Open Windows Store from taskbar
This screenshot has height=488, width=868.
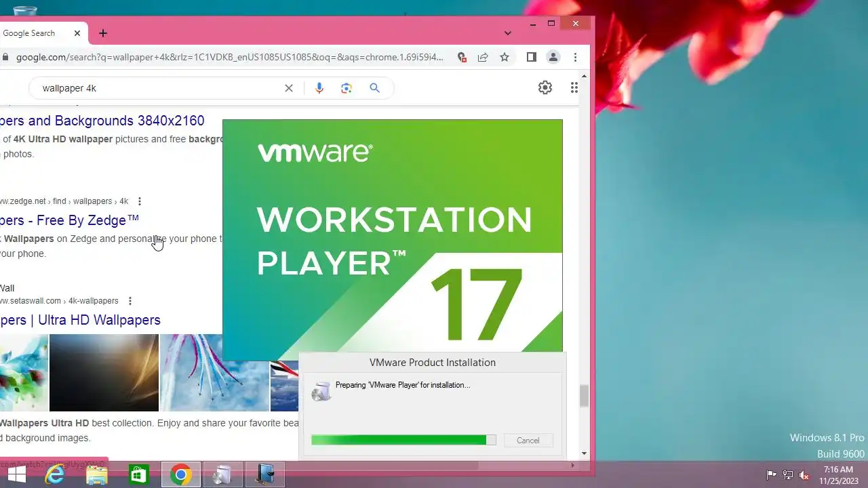click(138, 475)
